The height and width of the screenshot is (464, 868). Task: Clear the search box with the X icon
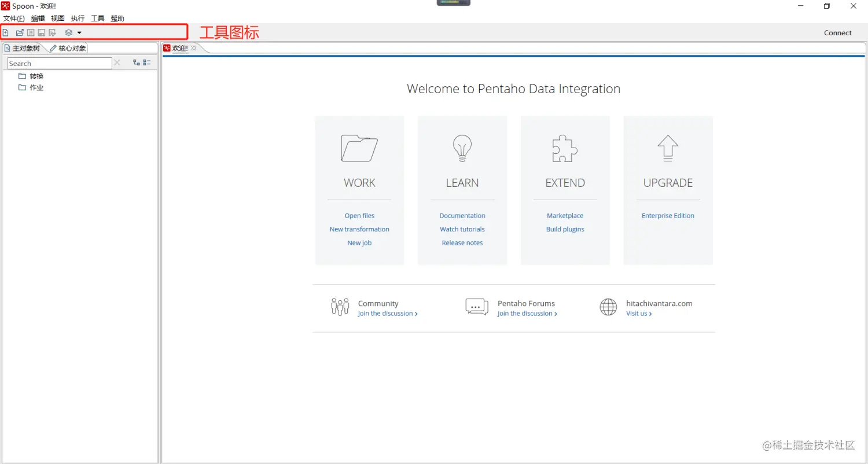[x=117, y=62]
